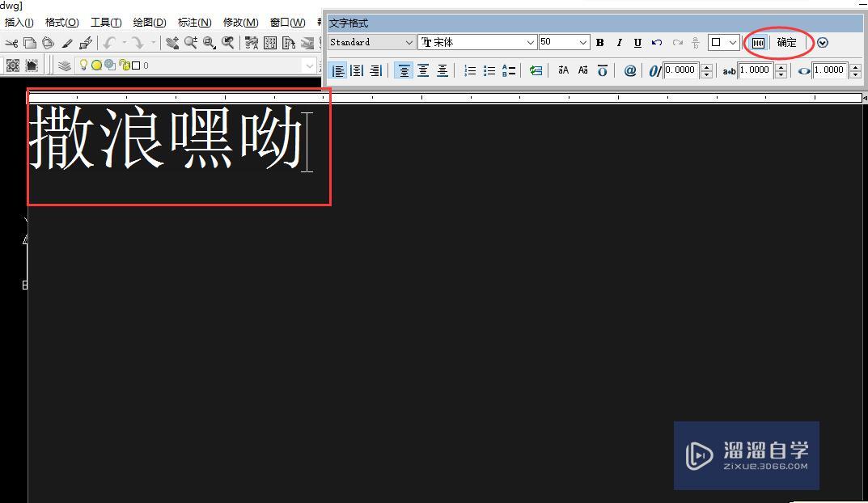Open the 窗口(W) menu
The height and width of the screenshot is (503, 868).
click(x=287, y=22)
